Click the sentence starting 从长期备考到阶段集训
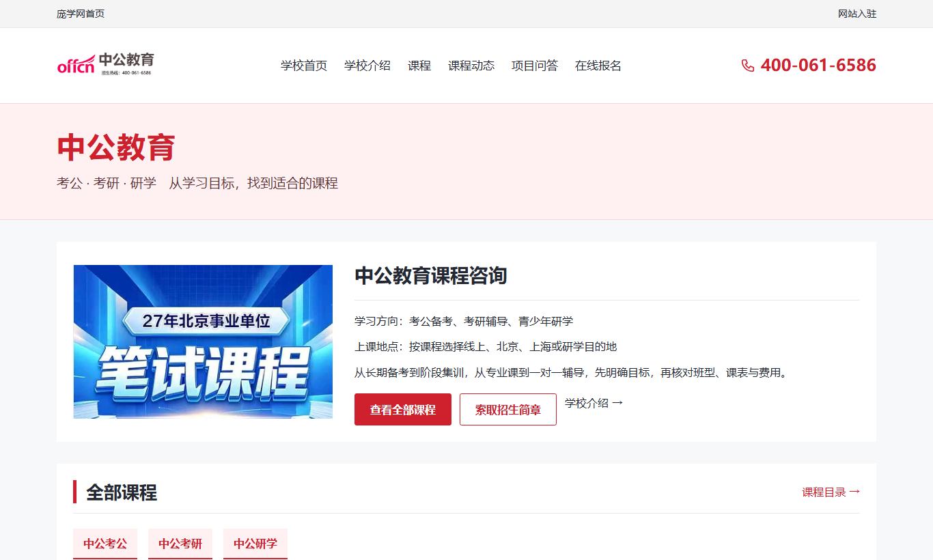The width and height of the screenshot is (933, 560). point(572,373)
